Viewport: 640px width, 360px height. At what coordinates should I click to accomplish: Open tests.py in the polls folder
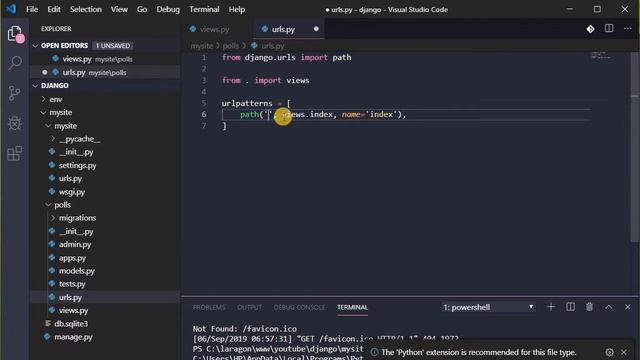tap(72, 284)
